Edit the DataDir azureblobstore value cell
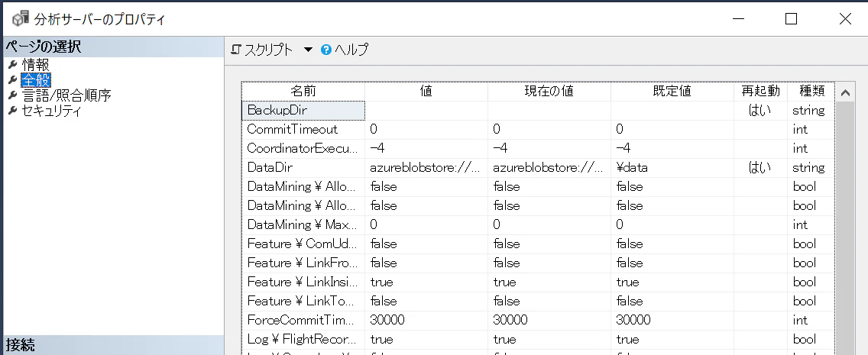 tap(426, 167)
